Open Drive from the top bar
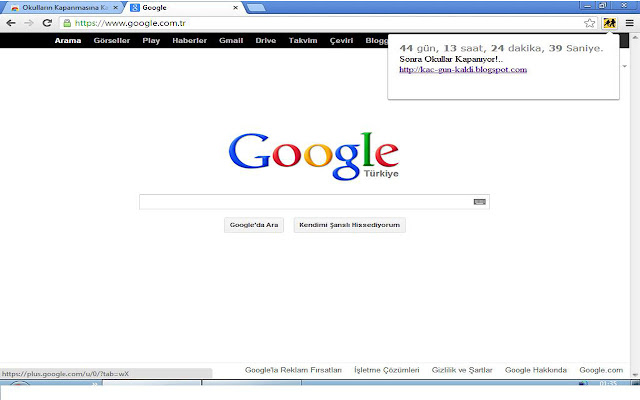The image size is (640, 400). point(266,40)
